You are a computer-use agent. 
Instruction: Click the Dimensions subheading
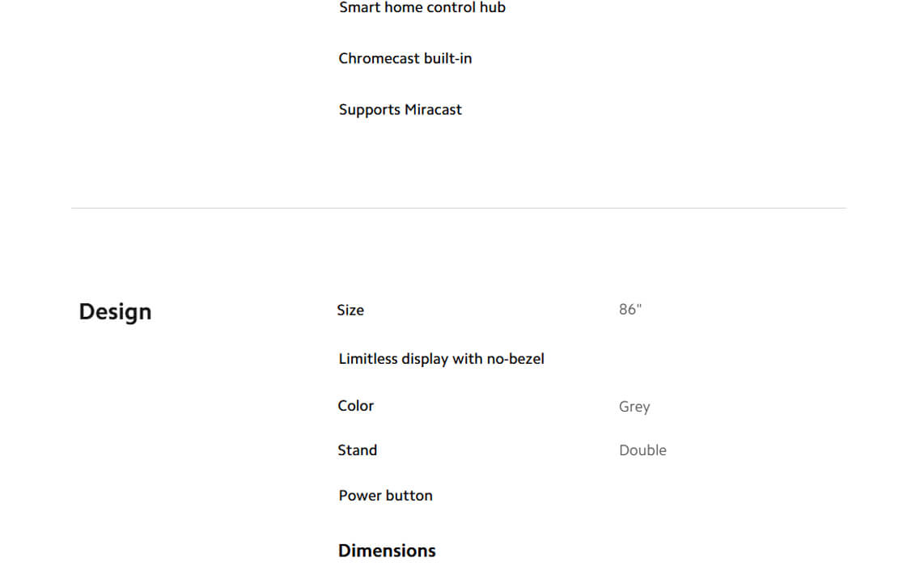387,551
